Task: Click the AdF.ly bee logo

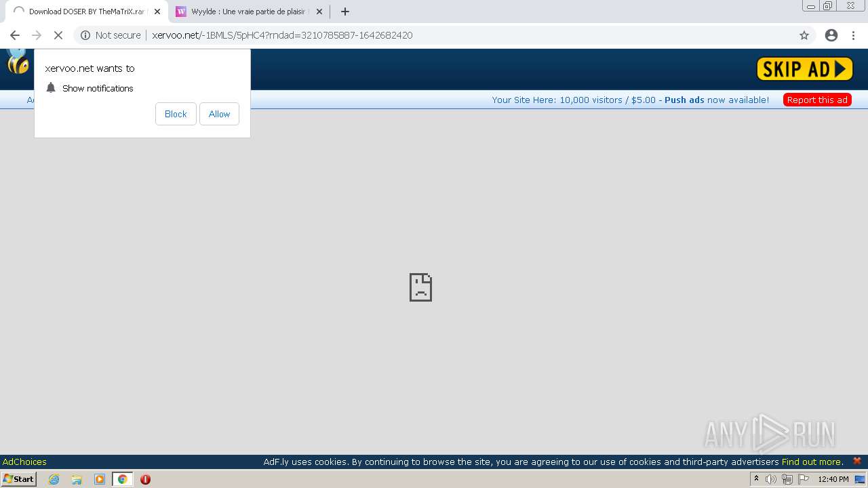Action: 18,62
